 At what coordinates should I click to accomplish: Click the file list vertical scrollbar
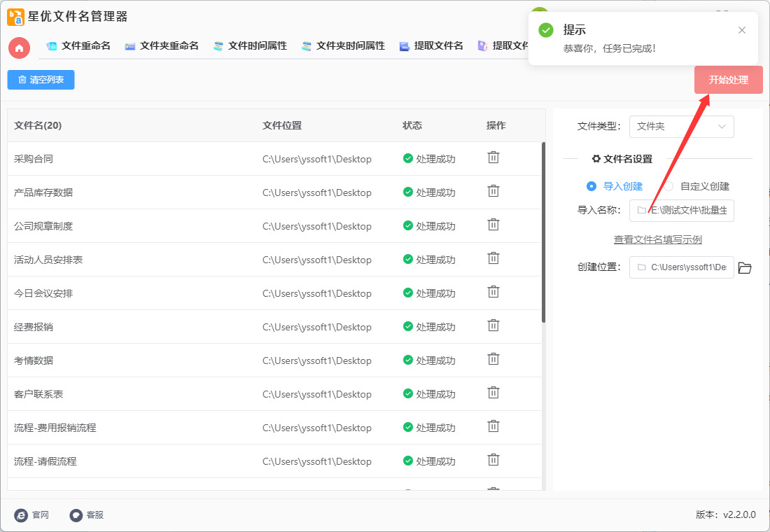click(x=543, y=232)
